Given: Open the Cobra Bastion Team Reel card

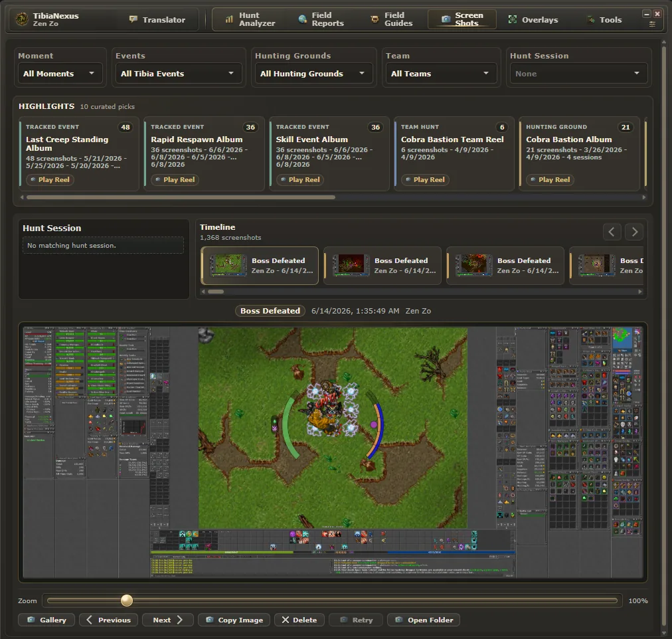Looking at the screenshot, I should coord(454,153).
